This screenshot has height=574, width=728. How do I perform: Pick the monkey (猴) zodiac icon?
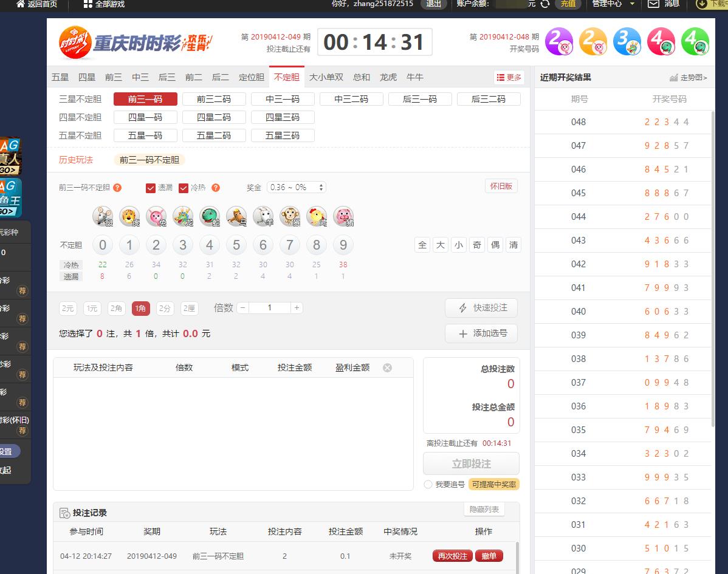coord(290,216)
